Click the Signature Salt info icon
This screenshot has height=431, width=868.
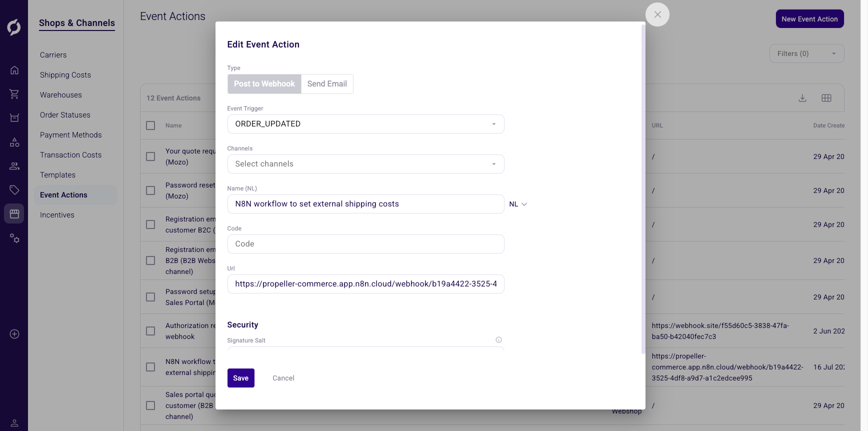498,340
